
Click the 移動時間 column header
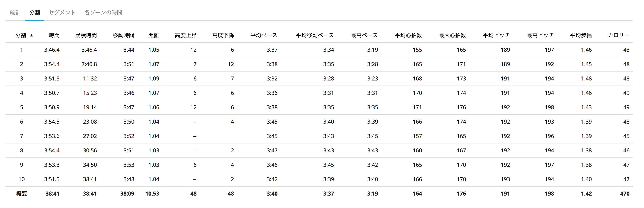click(123, 35)
